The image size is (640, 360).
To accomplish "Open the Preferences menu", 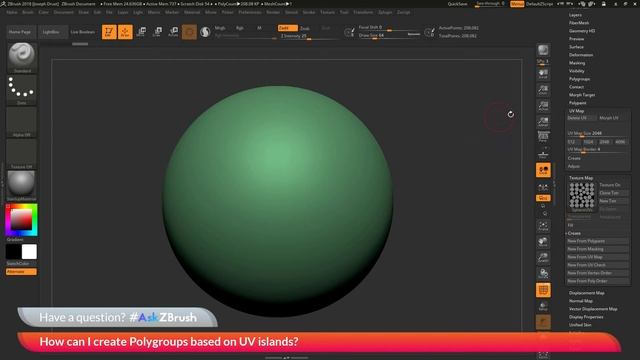I will point(250,12).
